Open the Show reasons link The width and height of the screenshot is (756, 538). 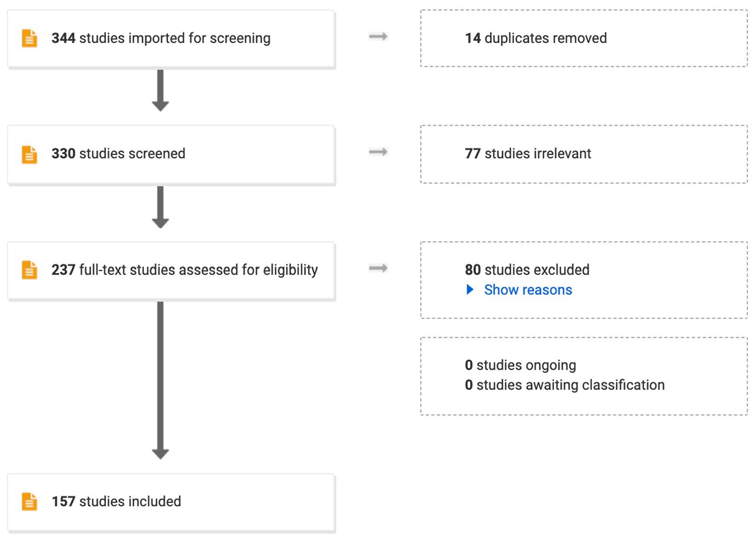coord(528,290)
